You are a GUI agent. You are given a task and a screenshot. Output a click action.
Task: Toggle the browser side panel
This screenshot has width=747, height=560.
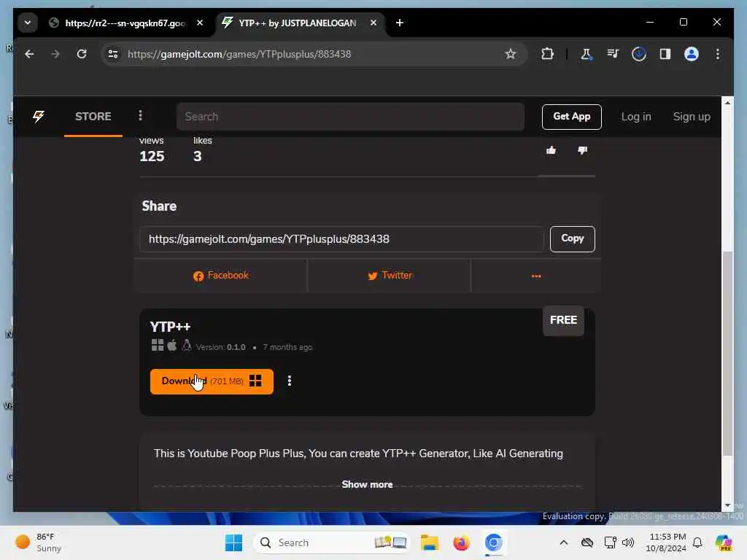(x=665, y=54)
